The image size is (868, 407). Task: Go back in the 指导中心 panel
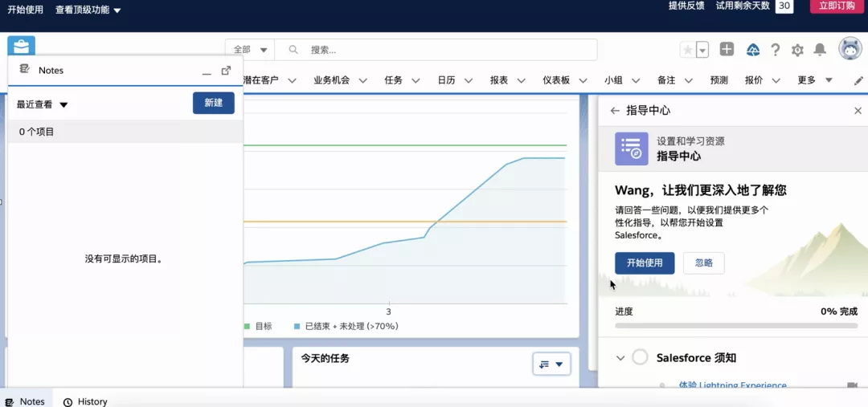(x=615, y=111)
